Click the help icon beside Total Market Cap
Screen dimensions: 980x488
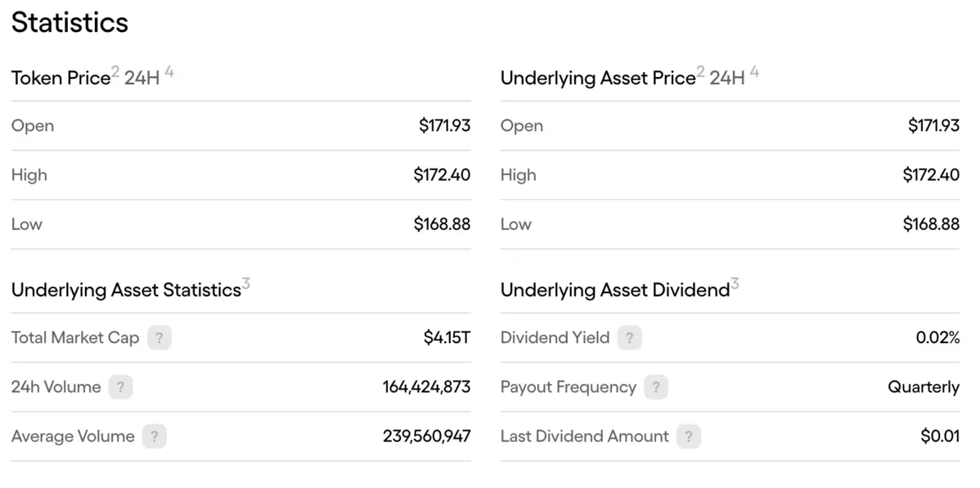pyautogui.click(x=160, y=338)
